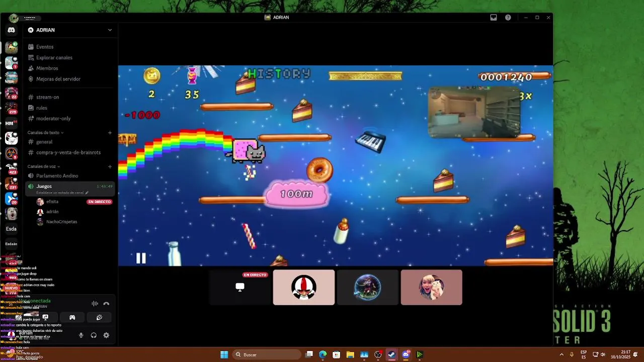Click the EN DIRECTO badge next to efisita
644x362 pixels.
click(99, 202)
